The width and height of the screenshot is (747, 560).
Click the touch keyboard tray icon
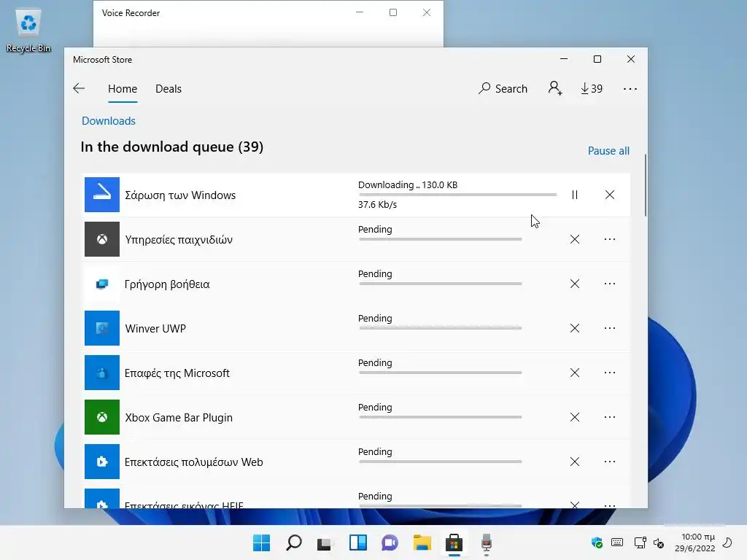(x=617, y=542)
